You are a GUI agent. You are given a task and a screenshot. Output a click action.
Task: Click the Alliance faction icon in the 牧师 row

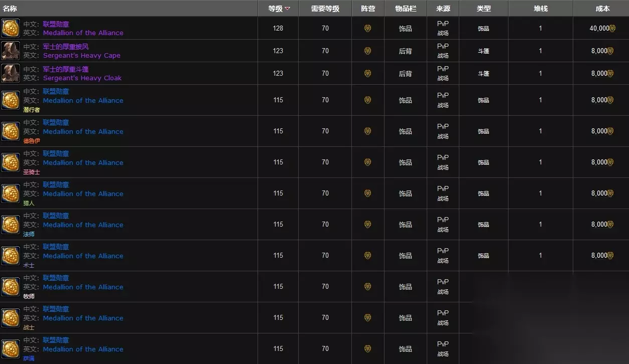pyautogui.click(x=367, y=287)
